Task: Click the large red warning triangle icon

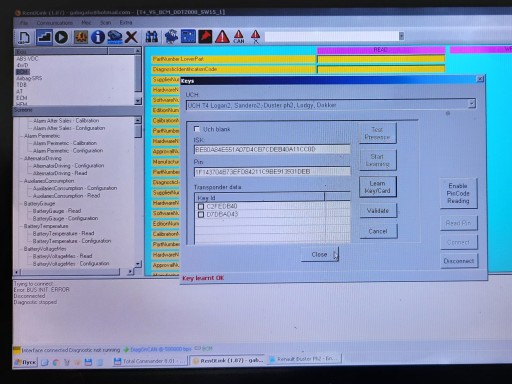Action: click(222, 37)
